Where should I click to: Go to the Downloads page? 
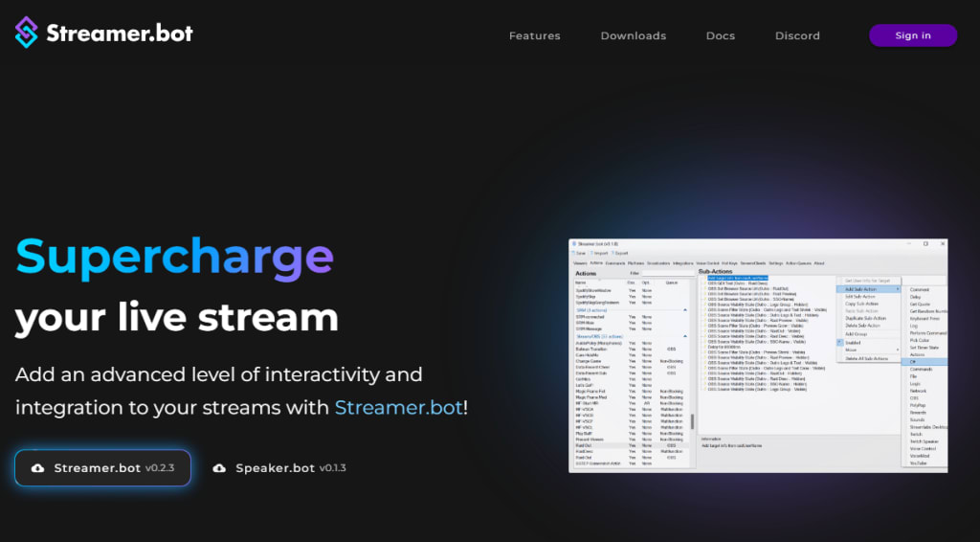click(x=634, y=35)
